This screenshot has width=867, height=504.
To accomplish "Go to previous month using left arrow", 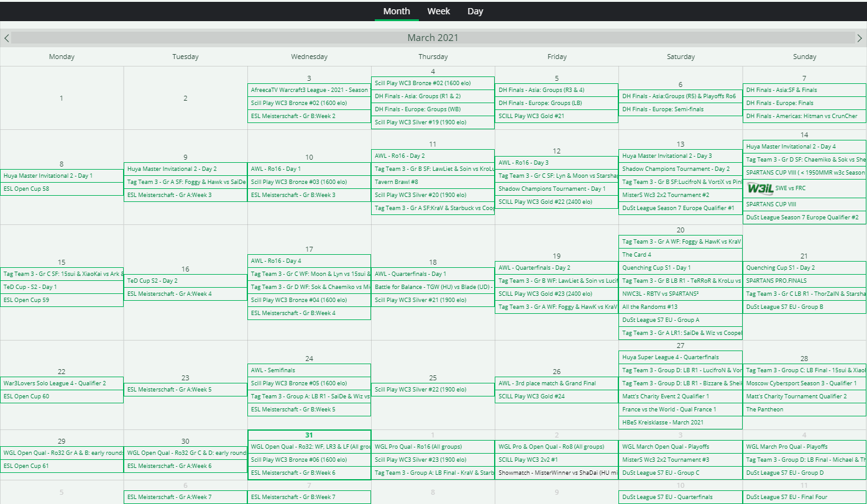I will [x=6, y=38].
